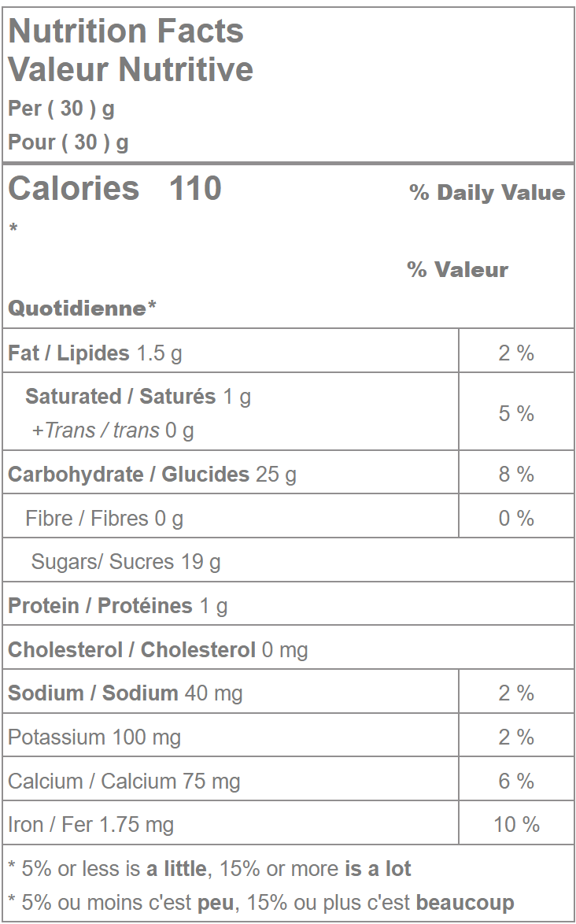Click the +Trans / trans 0 g line
Screen dimensions: 576x924
pyautogui.click(x=113, y=431)
